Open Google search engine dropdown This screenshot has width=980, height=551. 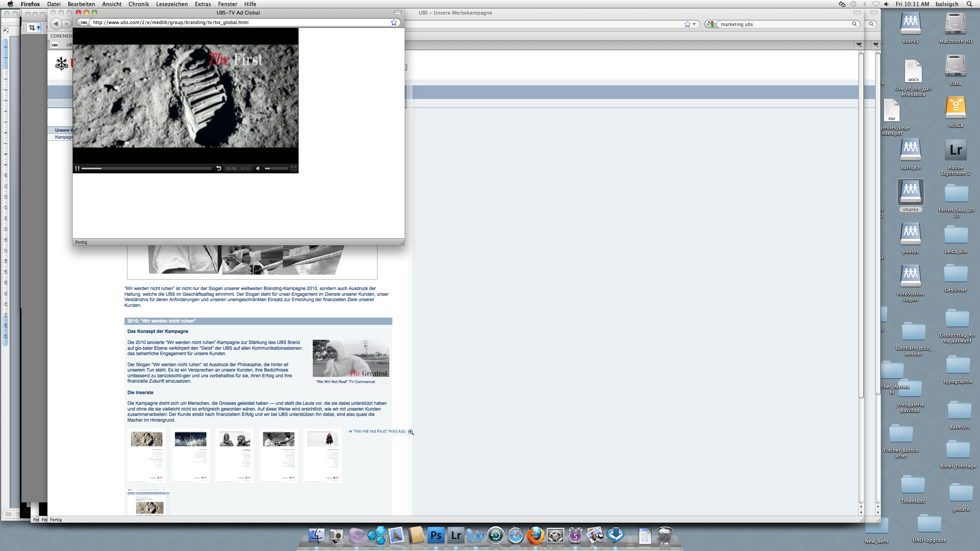click(712, 24)
